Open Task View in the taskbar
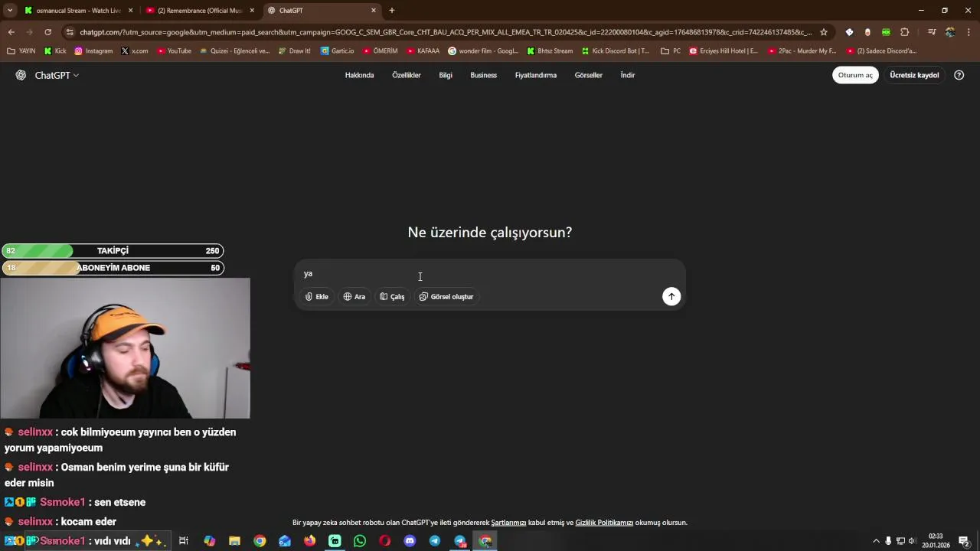This screenshot has width=980, height=551. click(184, 541)
